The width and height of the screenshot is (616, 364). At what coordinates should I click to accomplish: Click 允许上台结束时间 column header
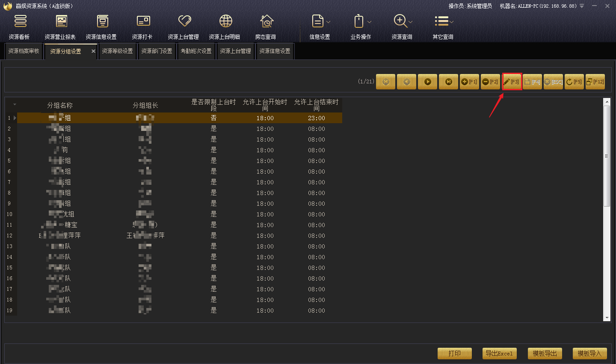pyautogui.click(x=316, y=105)
